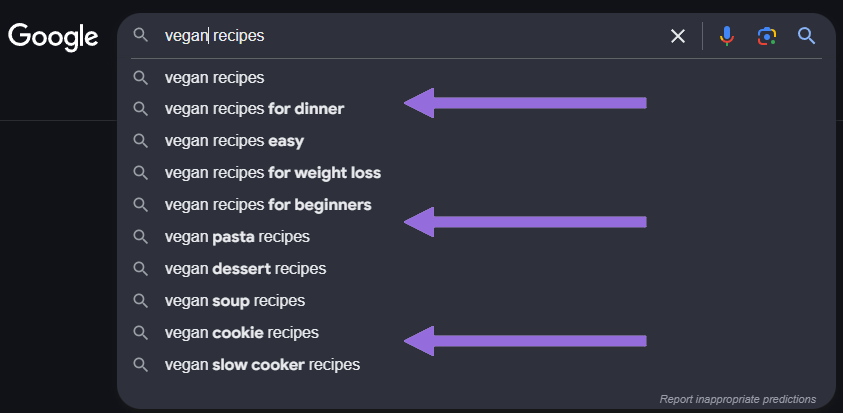Select suggestion 'vegan recipes for dinner'
Image resolution: width=843 pixels, height=413 pixels.
coord(476,109)
